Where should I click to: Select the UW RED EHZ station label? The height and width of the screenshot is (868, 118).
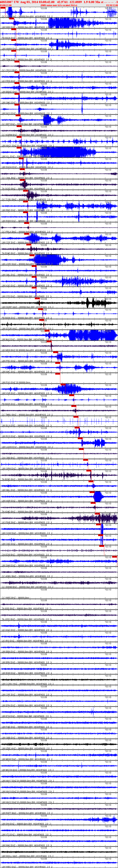pos(27,211)
